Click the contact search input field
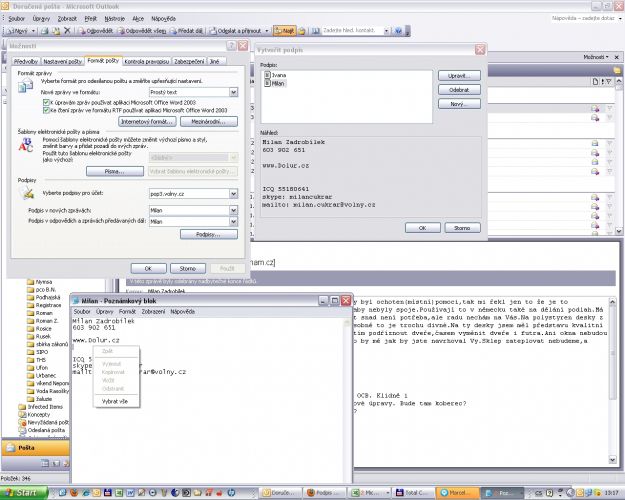Viewport: 625px width, 500px height. click(x=352, y=31)
